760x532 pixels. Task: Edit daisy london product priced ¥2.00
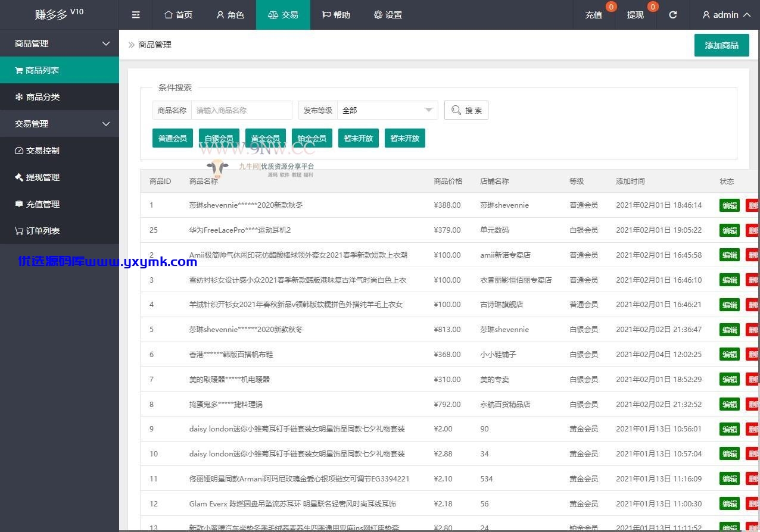pos(730,429)
